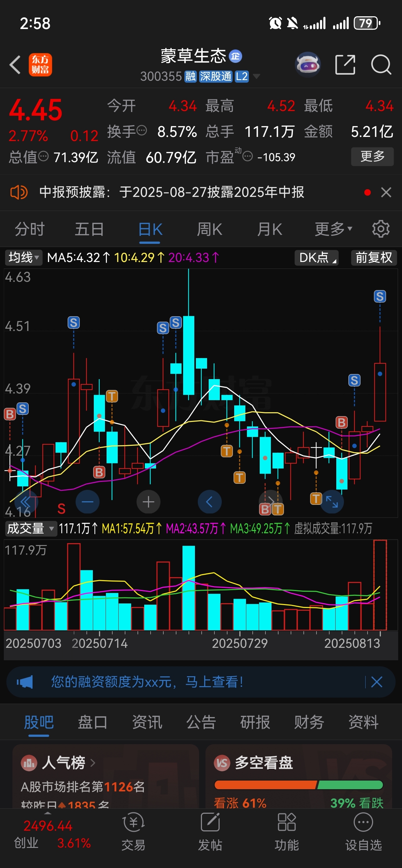Move chart left with single arrow button
The image size is (402, 868).
tap(210, 502)
